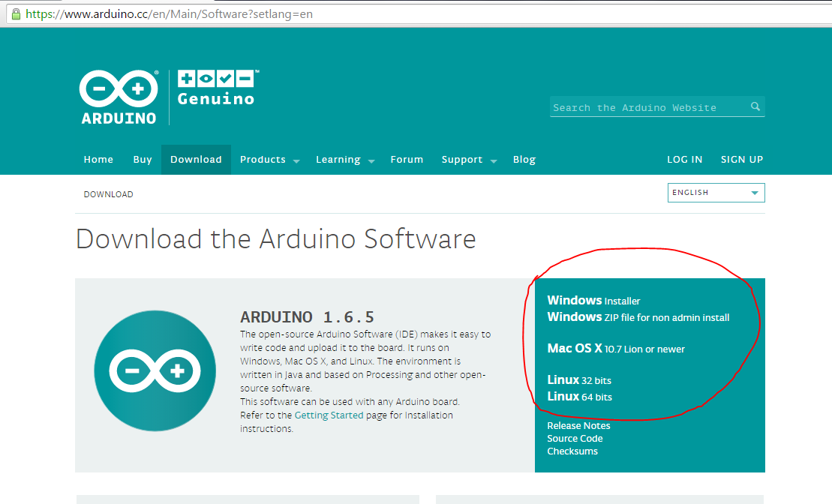Screen dimensions: 832x504
Task: Open the Source Code link
Action: coord(575,438)
